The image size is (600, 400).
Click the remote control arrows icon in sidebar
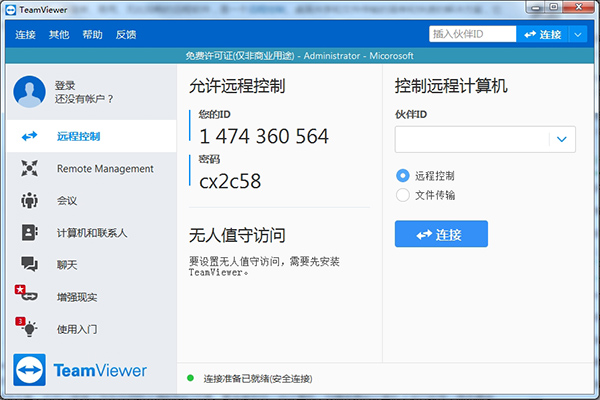point(29,136)
